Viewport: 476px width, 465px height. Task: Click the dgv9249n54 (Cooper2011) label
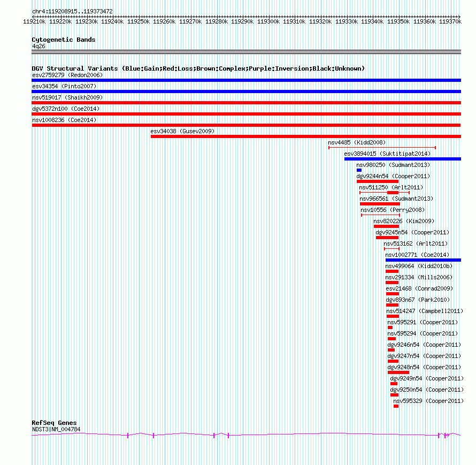pos(427,378)
